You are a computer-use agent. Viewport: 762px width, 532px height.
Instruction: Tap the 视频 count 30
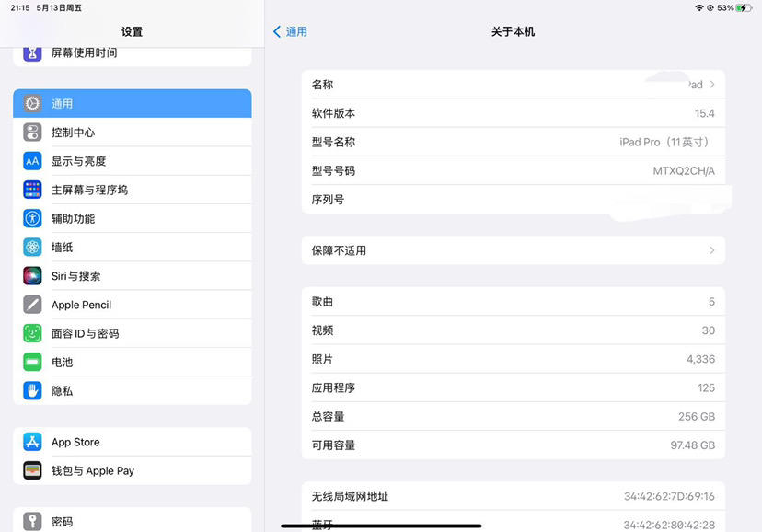tap(709, 330)
